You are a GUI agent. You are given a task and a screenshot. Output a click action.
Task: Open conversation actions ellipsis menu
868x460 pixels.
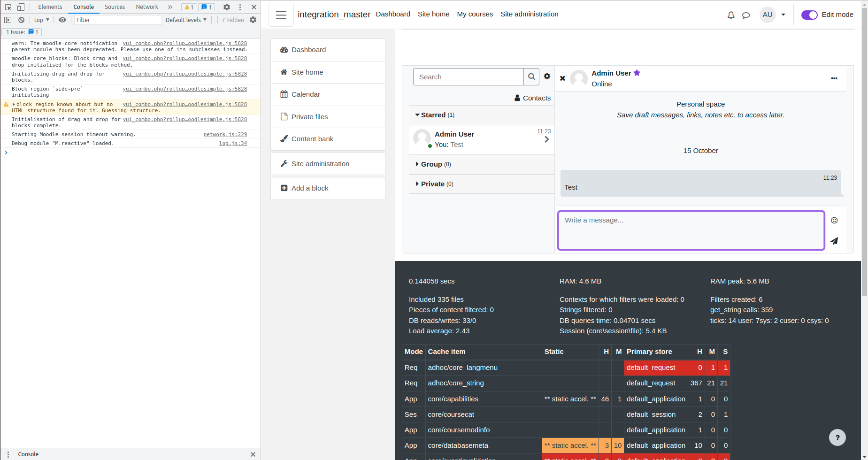[x=834, y=78]
